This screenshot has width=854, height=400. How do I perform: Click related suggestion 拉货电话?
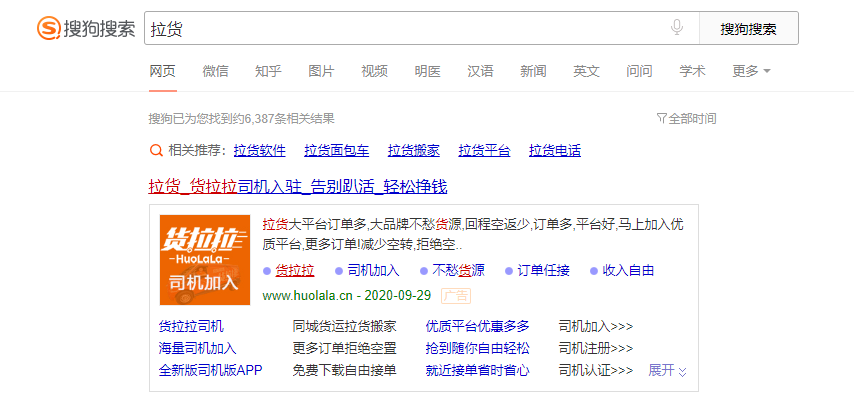tap(555, 151)
